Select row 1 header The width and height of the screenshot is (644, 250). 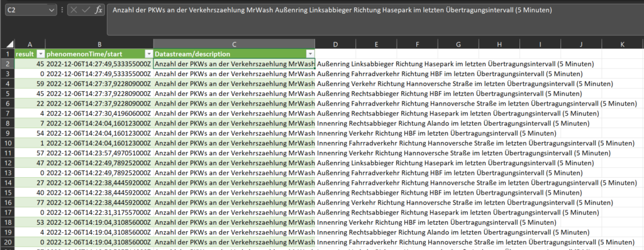click(8, 54)
